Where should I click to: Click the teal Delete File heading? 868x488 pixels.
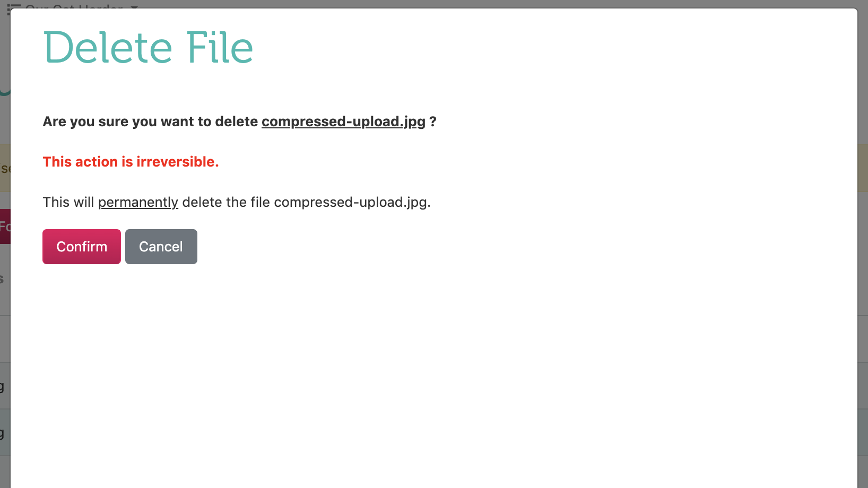click(149, 47)
